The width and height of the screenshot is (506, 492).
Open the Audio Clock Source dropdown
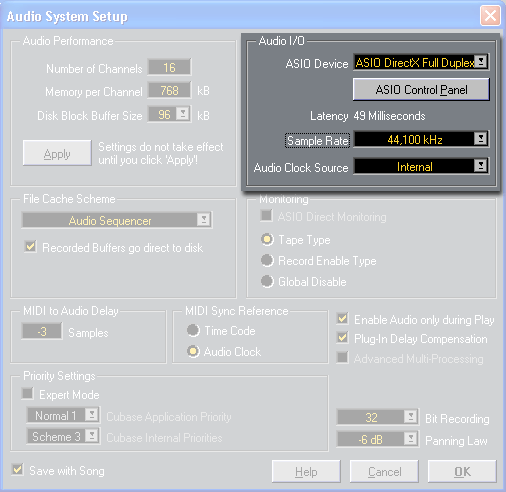(x=480, y=166)
